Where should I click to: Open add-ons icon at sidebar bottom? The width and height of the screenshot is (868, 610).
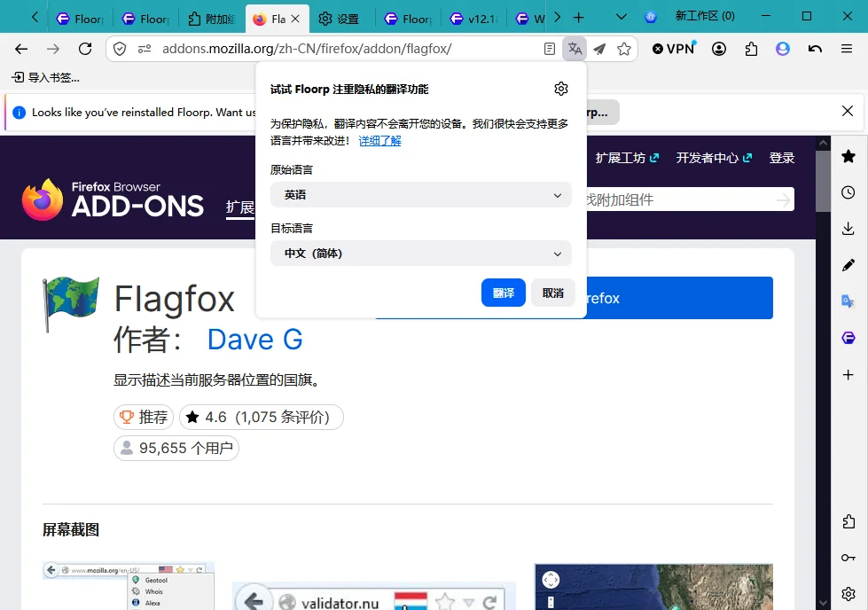[848, 521]
